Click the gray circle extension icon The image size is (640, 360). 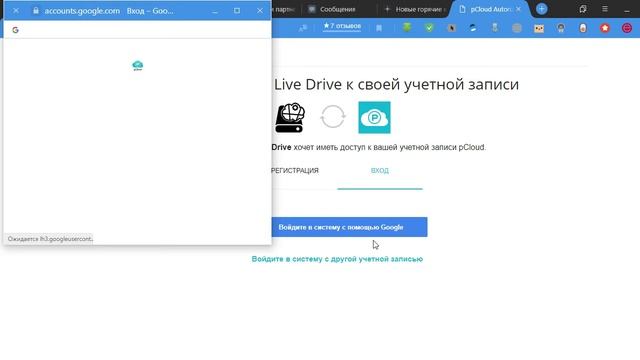tap(517, 28)
